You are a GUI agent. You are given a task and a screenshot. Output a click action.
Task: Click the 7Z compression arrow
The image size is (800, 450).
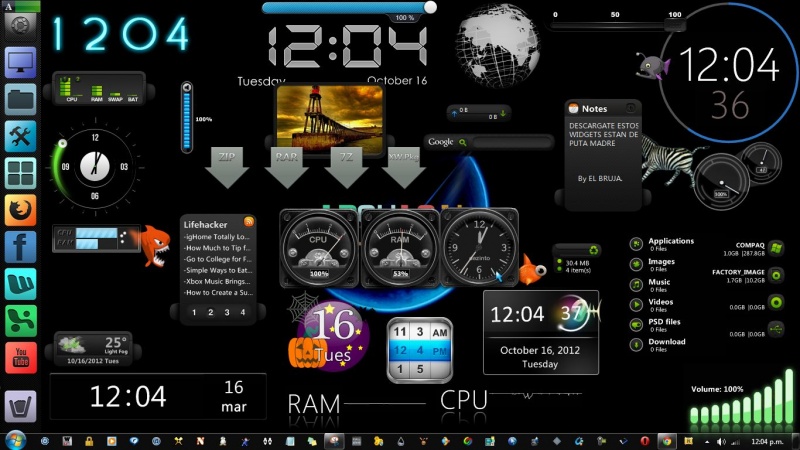[346, 168]
